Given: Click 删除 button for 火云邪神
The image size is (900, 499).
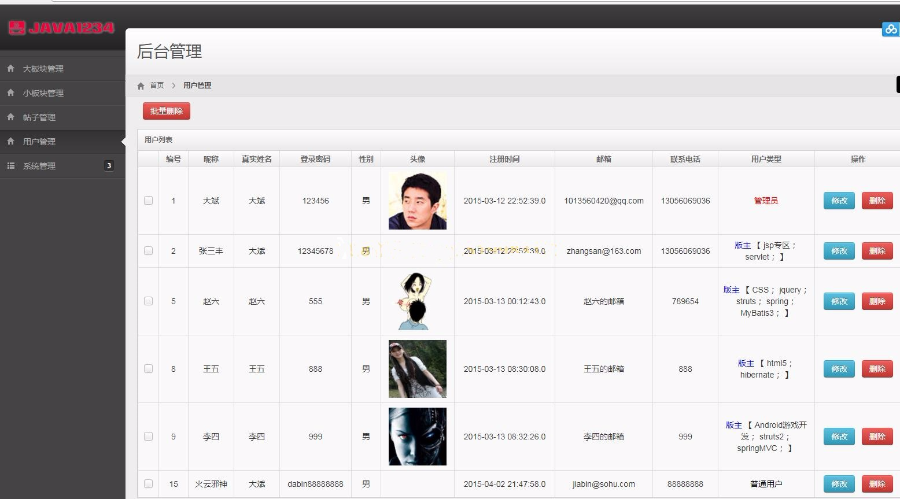Looking at the screenshot, I should tap(877, 484).
